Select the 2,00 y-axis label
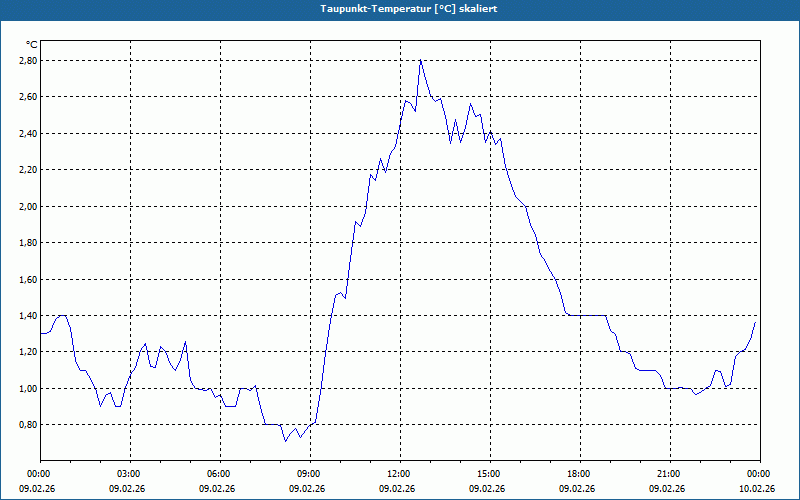800x500 pixels. point(28,207)
